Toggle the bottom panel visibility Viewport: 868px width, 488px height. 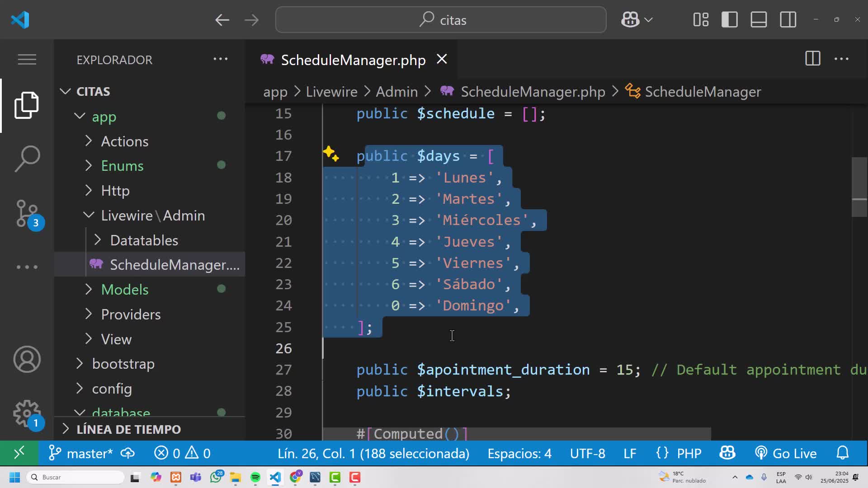[x=759, y=19]
